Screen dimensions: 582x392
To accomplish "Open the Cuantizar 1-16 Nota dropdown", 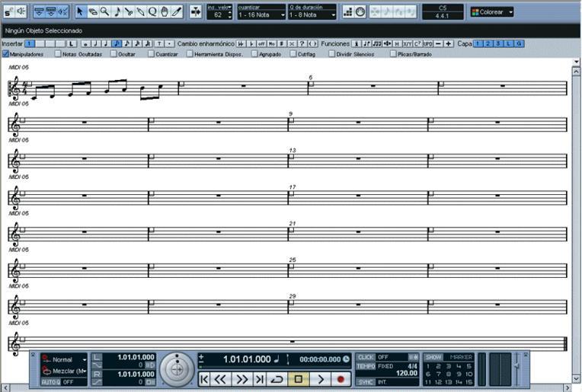I will coord(261,14).
